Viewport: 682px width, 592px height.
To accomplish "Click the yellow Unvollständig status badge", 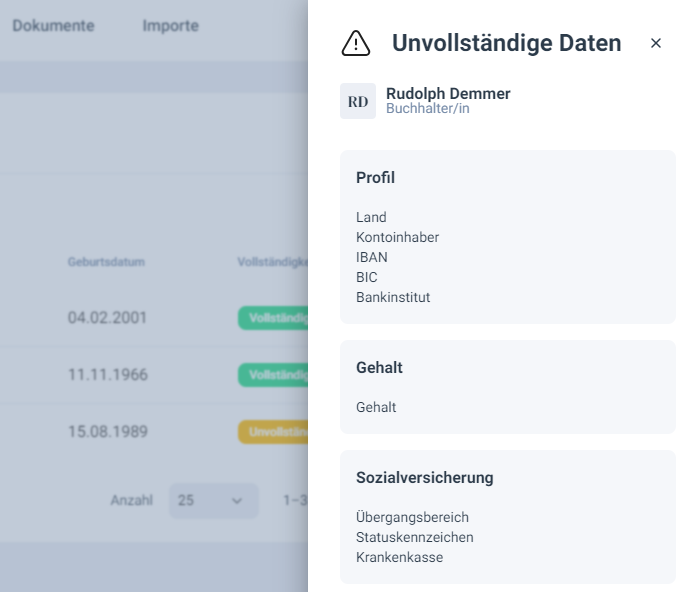I will [x=273, y=432].
